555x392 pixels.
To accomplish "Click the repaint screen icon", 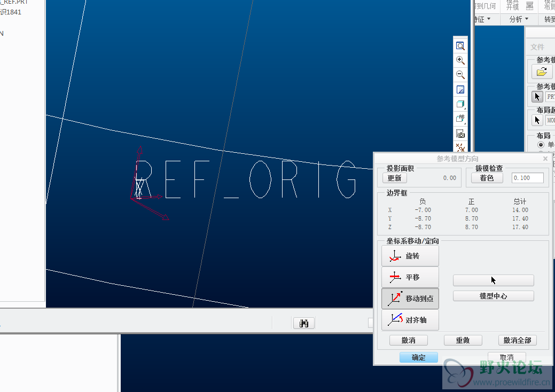I will click(460, 90).
